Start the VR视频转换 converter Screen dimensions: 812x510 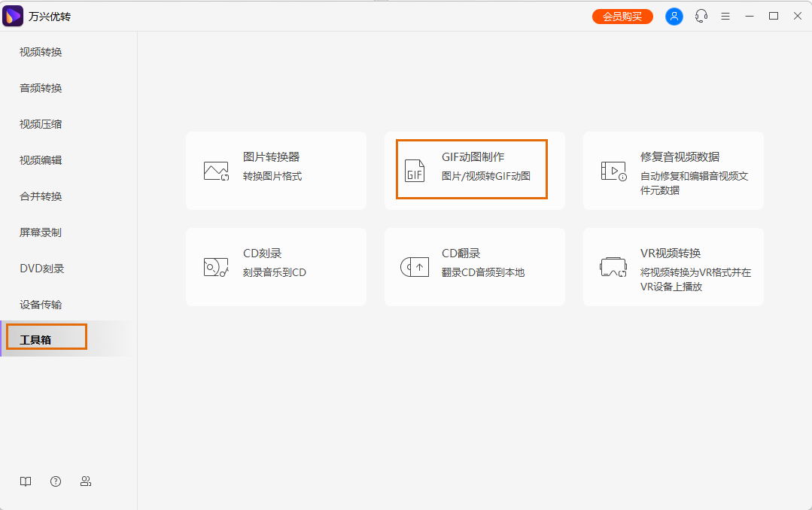pyautogui.click(x=672, y=266)
